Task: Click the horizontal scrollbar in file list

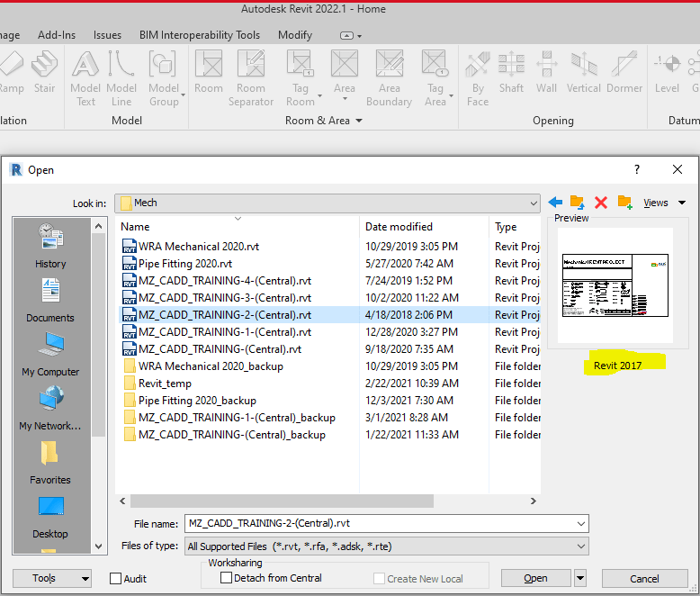Action: click(282, 501)
